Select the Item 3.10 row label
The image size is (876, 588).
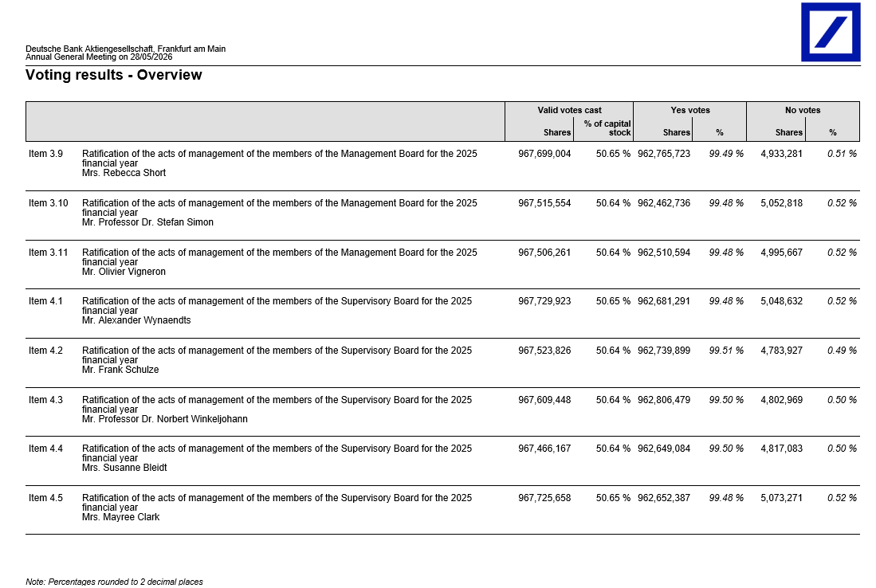pos(49,202)
